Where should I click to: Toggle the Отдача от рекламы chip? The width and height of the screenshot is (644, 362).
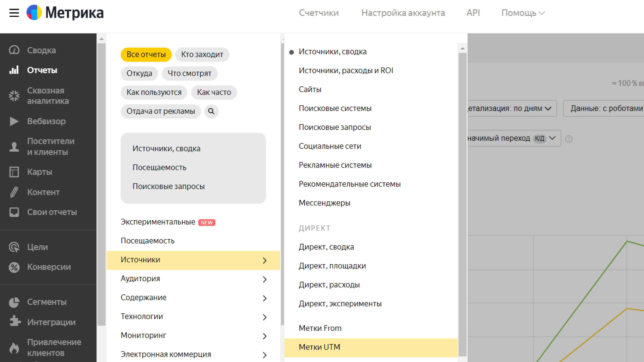160,111
